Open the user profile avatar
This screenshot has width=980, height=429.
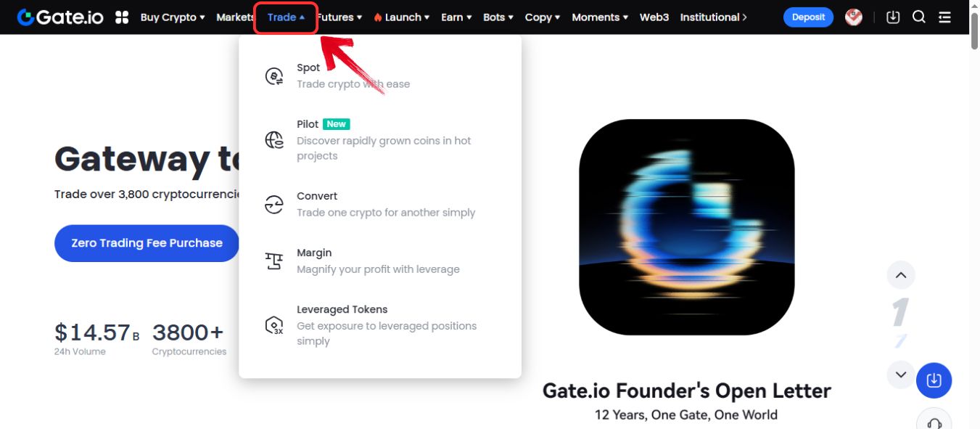[854, 17]
